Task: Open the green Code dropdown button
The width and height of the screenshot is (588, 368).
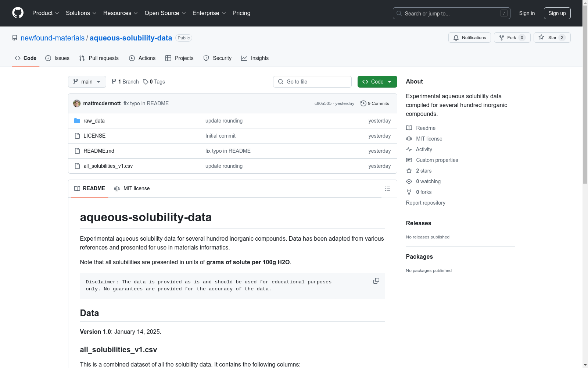Action: pos(377,82)
